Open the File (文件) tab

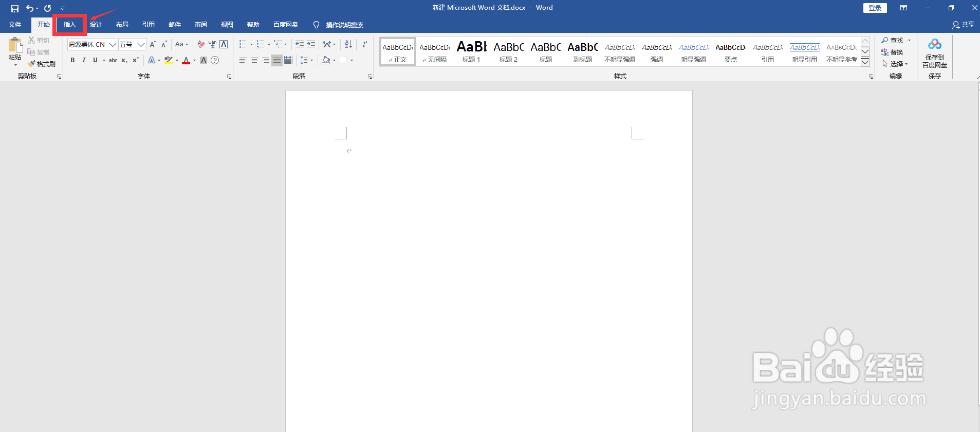pyautogui.click(x=15, y=25)
